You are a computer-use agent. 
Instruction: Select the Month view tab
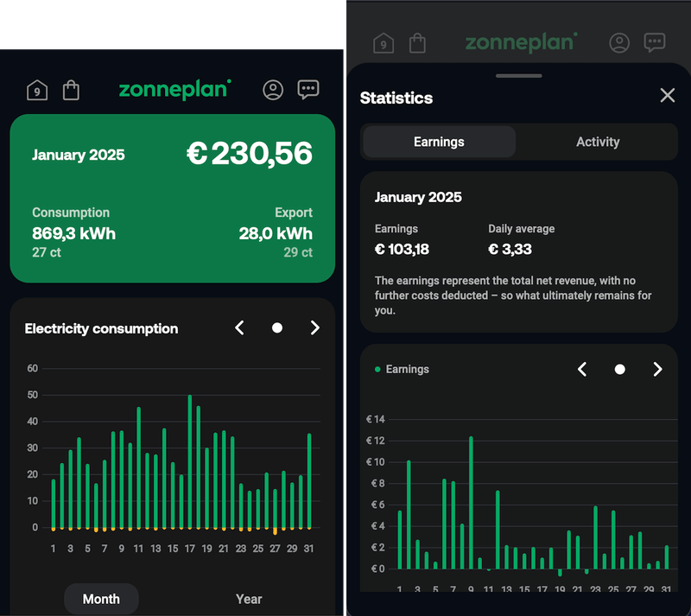pos(101,599)
